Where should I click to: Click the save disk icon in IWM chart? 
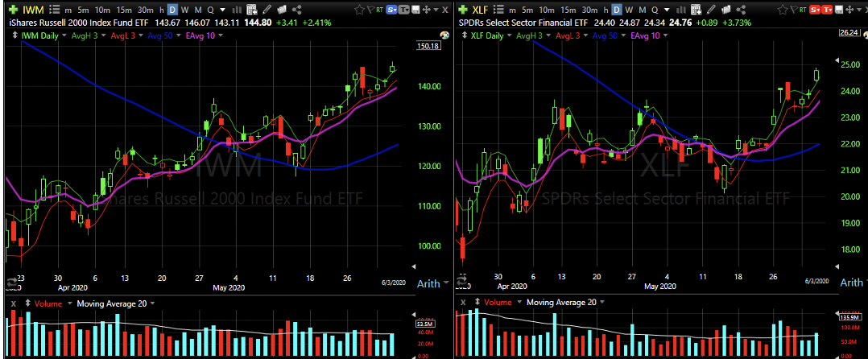point(415,10)
